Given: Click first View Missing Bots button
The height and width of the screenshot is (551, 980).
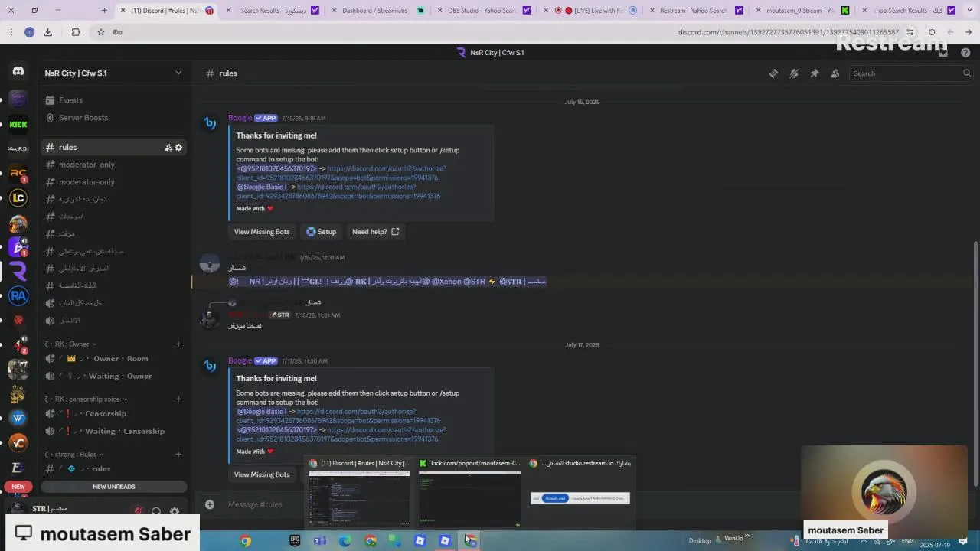Looking at the screenshot, I should pyautogui.click(x=262, y=232).
